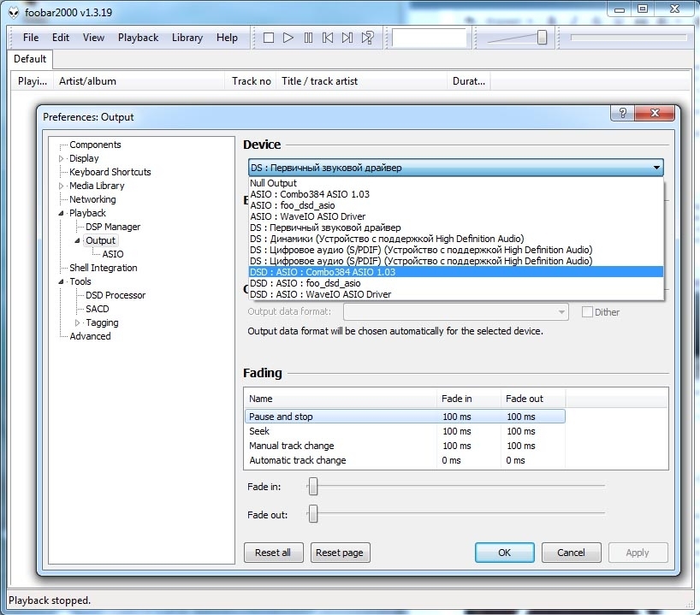Click the Fade in slider handle

[313, 487]
